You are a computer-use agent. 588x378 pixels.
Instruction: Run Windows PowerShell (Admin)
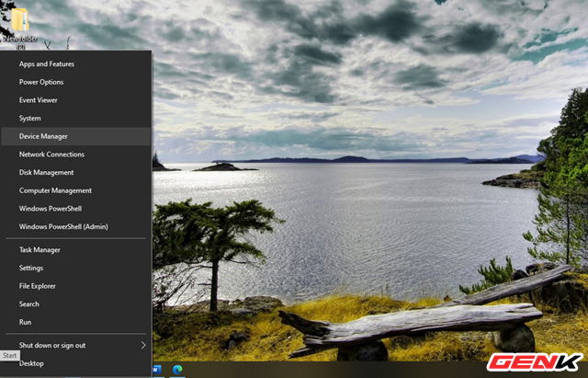63,226
